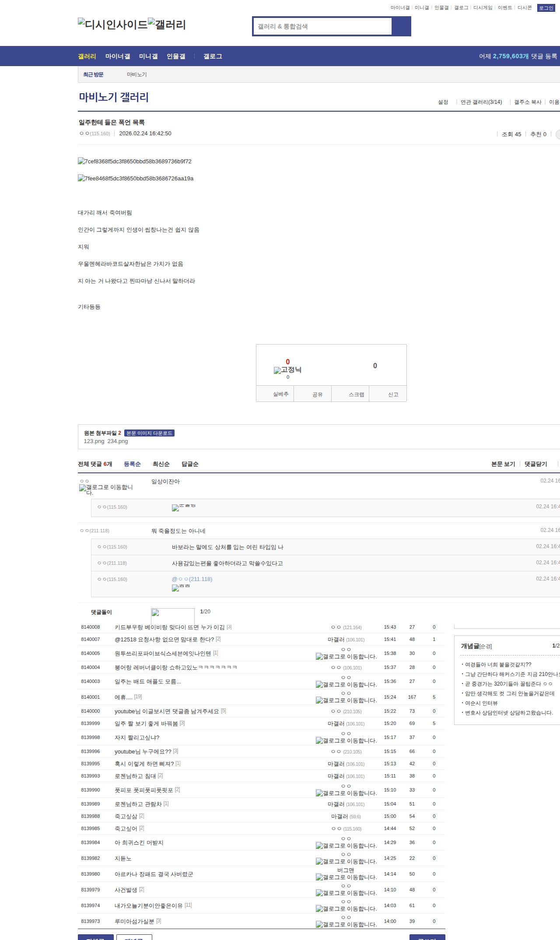This screenshot has width=560, height=940.
Task: Select 마이너갤 in the blue navigation bar
Action: click(x=118, y=56)
